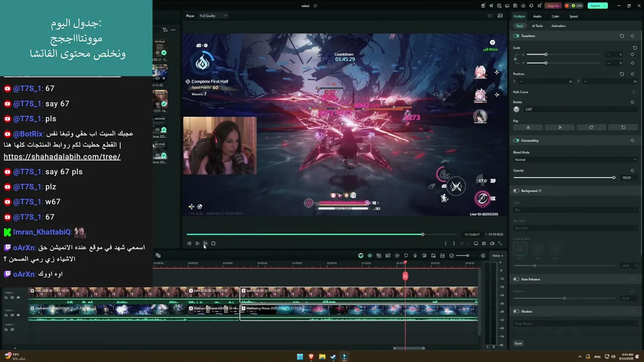The width and height of the screenshot is (644, 362).
Task: Open the Export options arrow
Action: point(605,6)
